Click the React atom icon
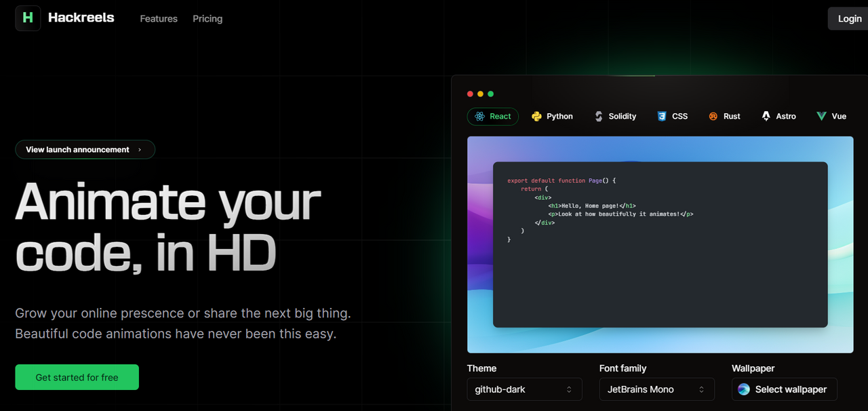 pos(480,117)
